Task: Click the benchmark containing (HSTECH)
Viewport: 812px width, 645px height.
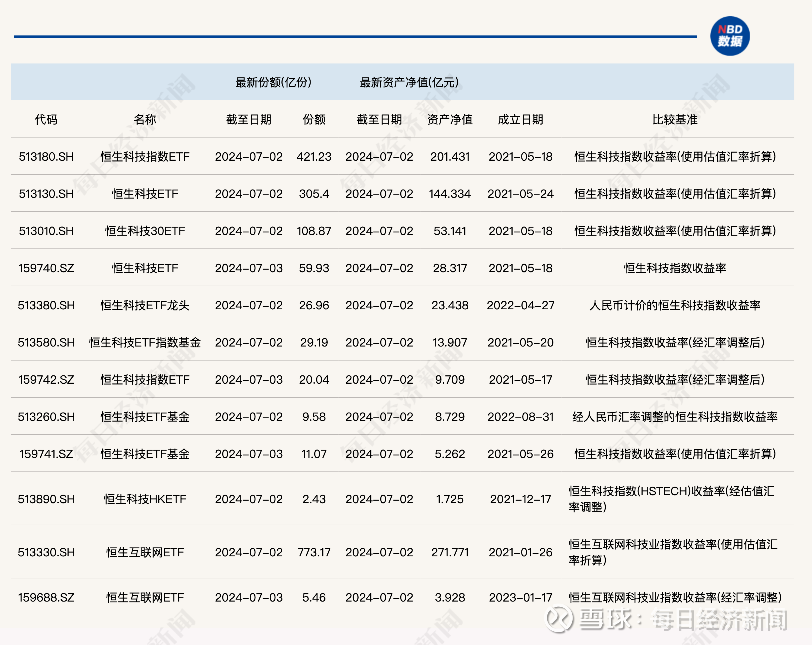Action: 672,499
